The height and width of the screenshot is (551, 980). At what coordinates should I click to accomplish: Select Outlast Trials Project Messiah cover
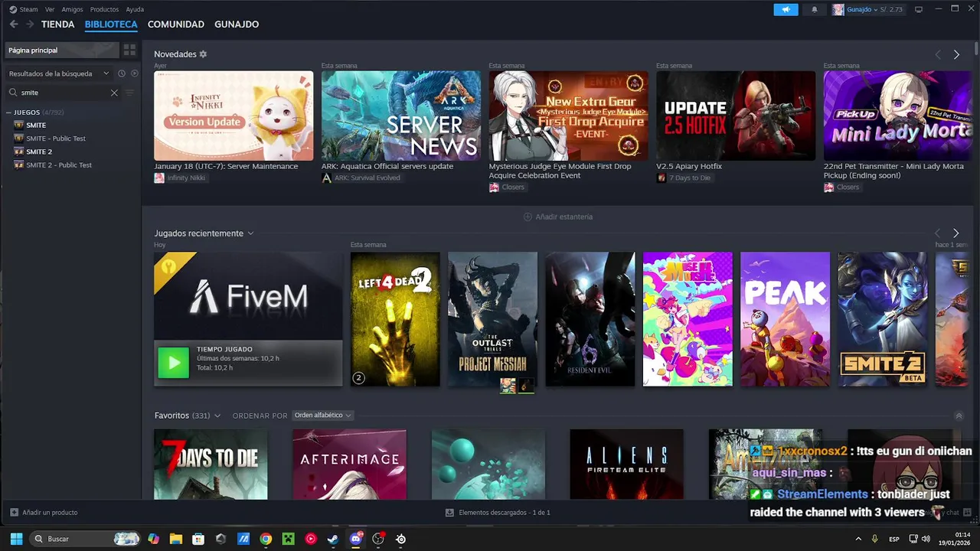click(492, 319)
